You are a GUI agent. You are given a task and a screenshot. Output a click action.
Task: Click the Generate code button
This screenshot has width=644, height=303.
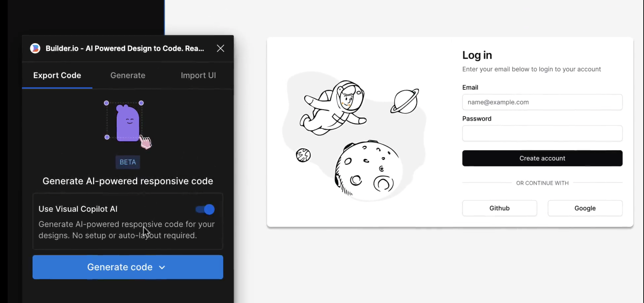[x=128, y=267]
